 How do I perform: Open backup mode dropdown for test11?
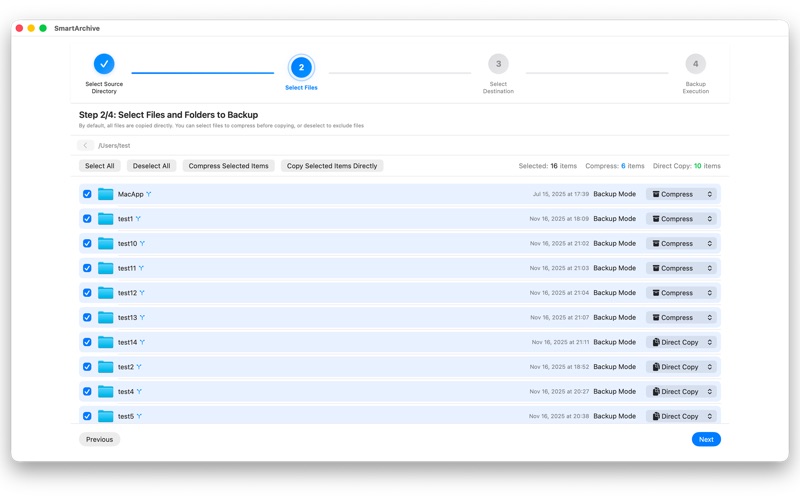(682, 268)
